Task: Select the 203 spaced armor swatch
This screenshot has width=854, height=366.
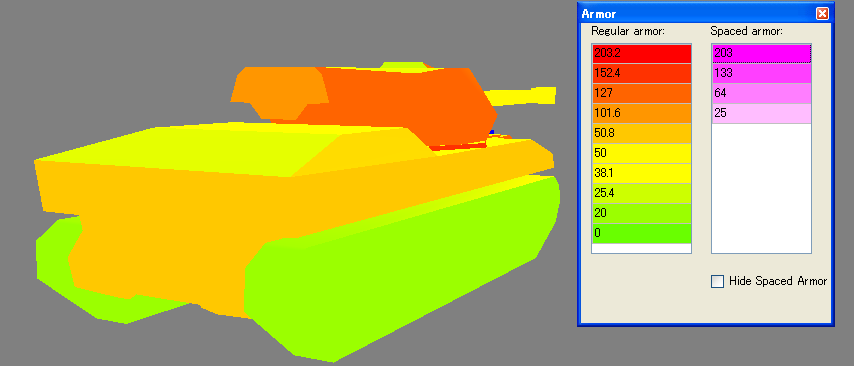Action: point(761,53)
